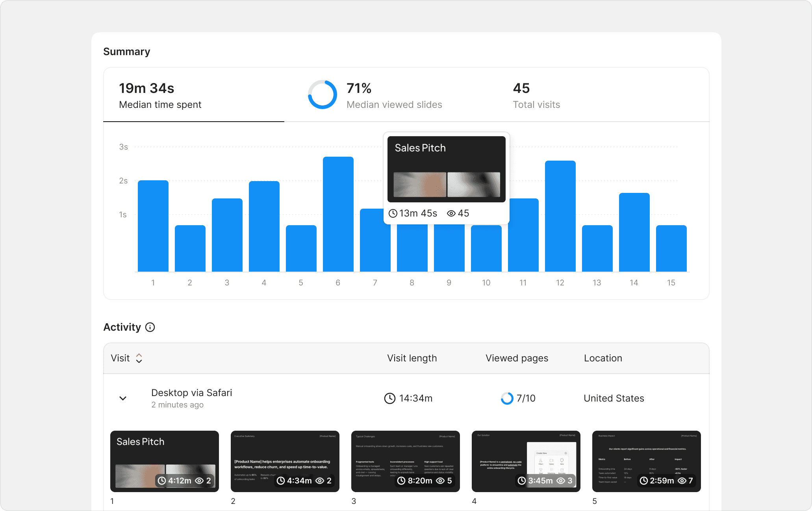Select chart bar for slide 11
The height and width of the screenshot is (511, 812).
pyautogui.click(x=523, y=235)
